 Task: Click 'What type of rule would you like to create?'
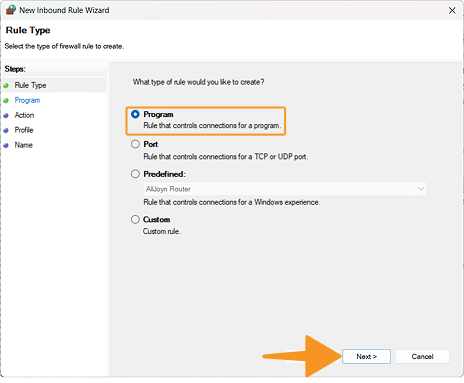(x=198, y=82)
